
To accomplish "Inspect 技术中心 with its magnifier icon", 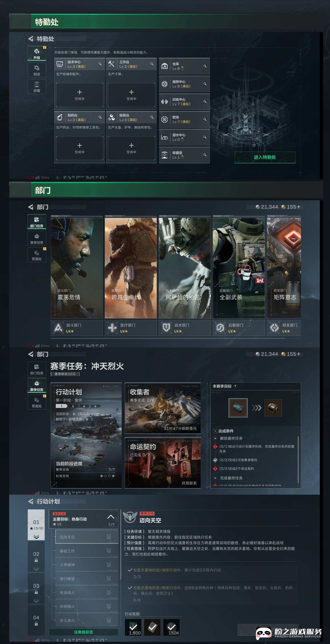I will (x=100, y=64).
